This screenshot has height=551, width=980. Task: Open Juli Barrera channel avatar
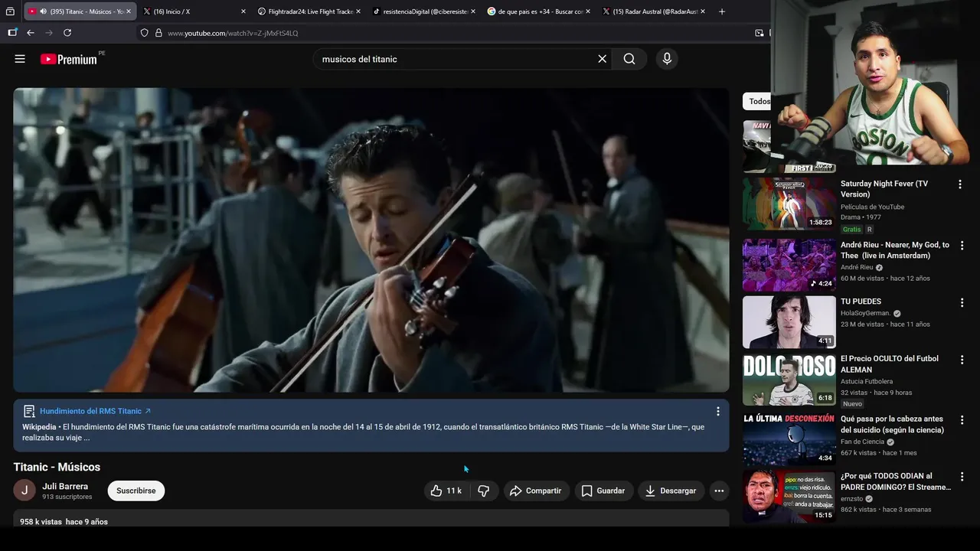[x=24, y=491]
